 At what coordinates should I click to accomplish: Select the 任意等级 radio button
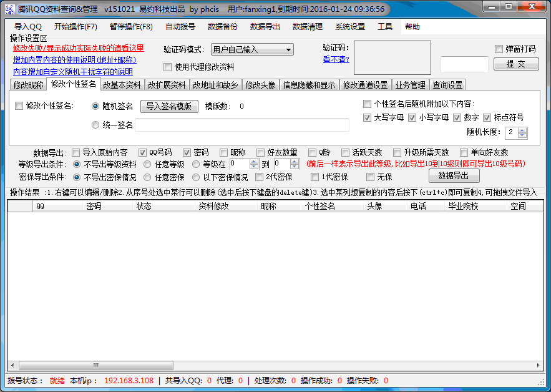pyautogui.click(x=147, y=164)
